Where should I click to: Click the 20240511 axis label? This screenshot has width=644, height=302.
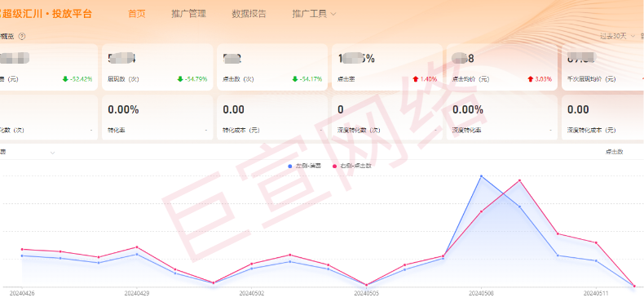(596, 294)
